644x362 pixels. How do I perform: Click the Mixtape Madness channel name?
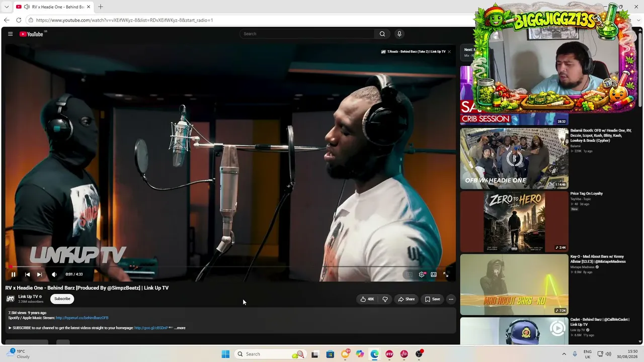(x=582, y=267)
